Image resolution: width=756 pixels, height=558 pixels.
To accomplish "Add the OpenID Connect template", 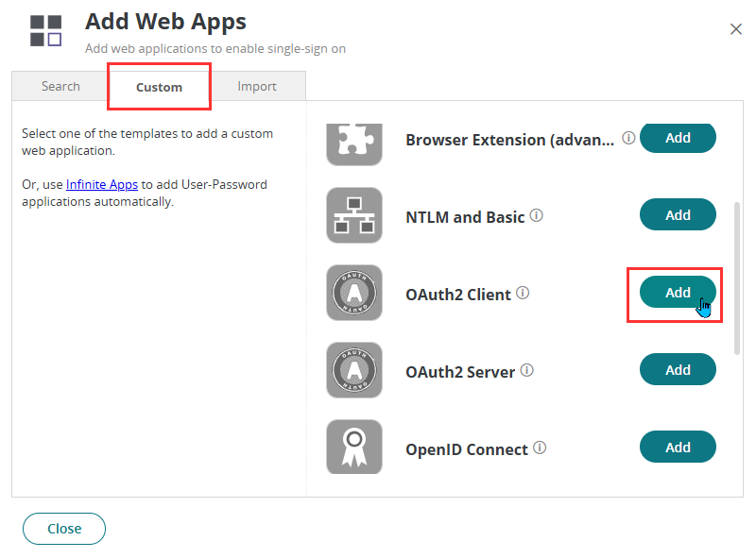I will coord(678,447).
